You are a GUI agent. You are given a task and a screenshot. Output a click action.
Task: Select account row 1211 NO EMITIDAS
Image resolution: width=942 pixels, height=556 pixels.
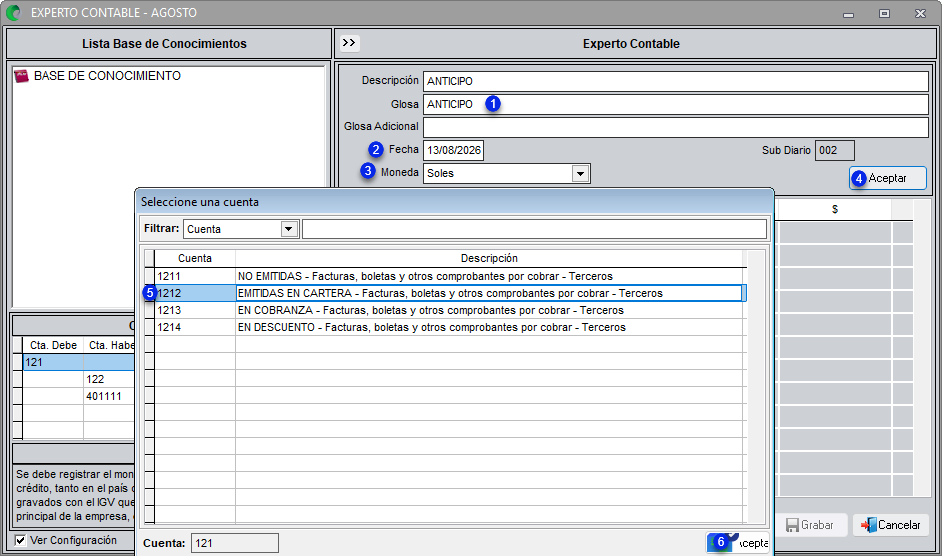point(445,276)
